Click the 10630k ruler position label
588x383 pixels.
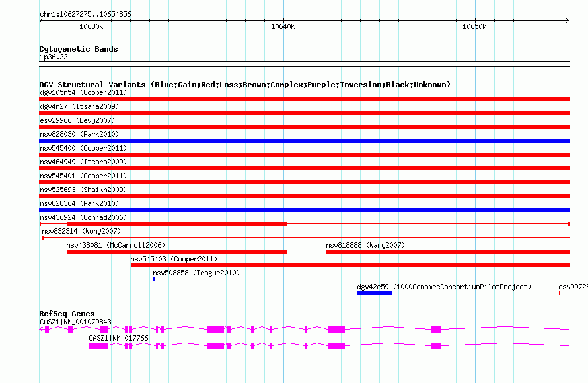[x=91, y=26]
